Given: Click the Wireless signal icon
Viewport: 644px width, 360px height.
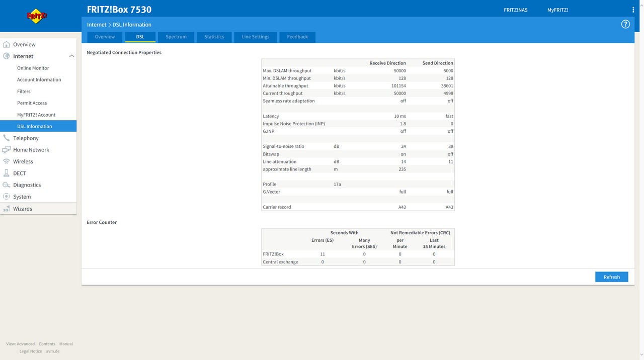Looking at the screenshot, I should pos(7,161).
